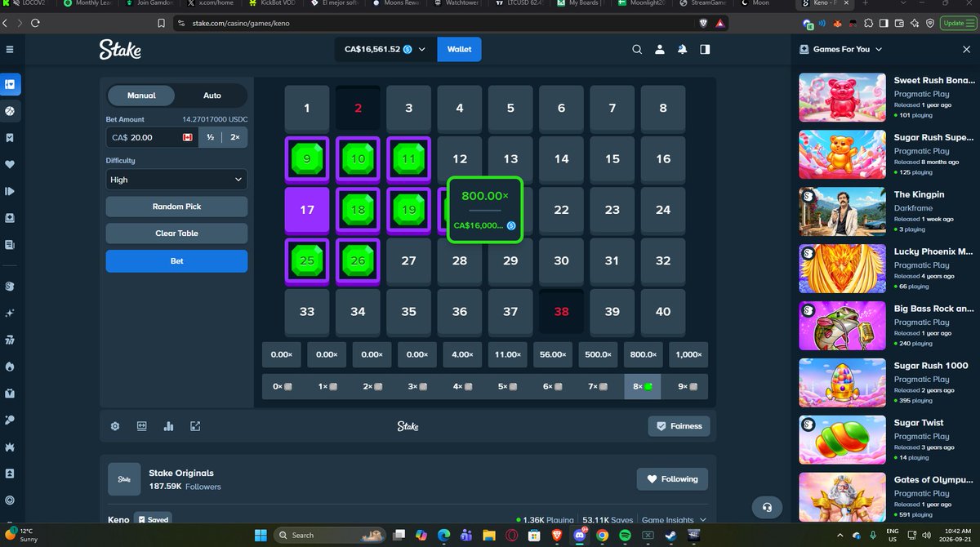Viewport: 980px width, 547px height.
Task: Open the Stake hamburger menu icon
Action: click(x=10, y=49)
